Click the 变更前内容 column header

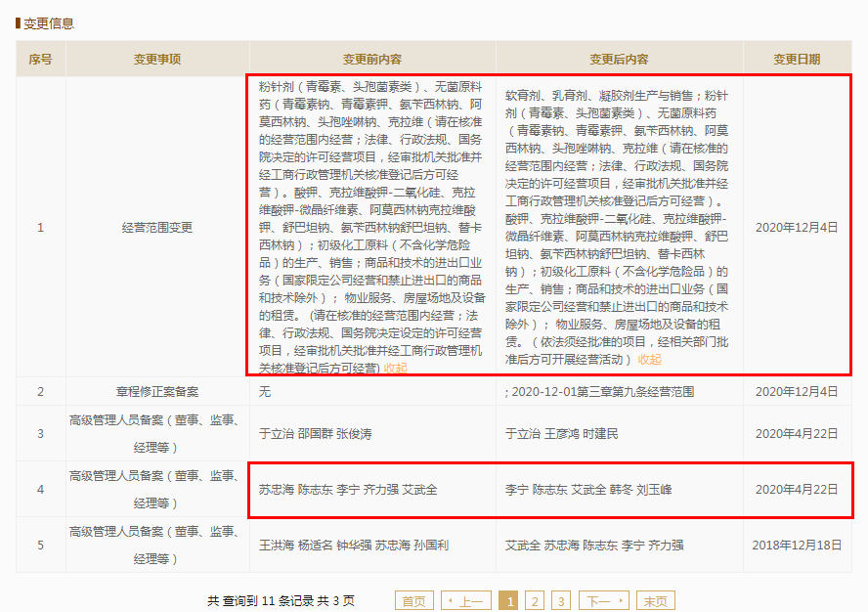(372, 59)
